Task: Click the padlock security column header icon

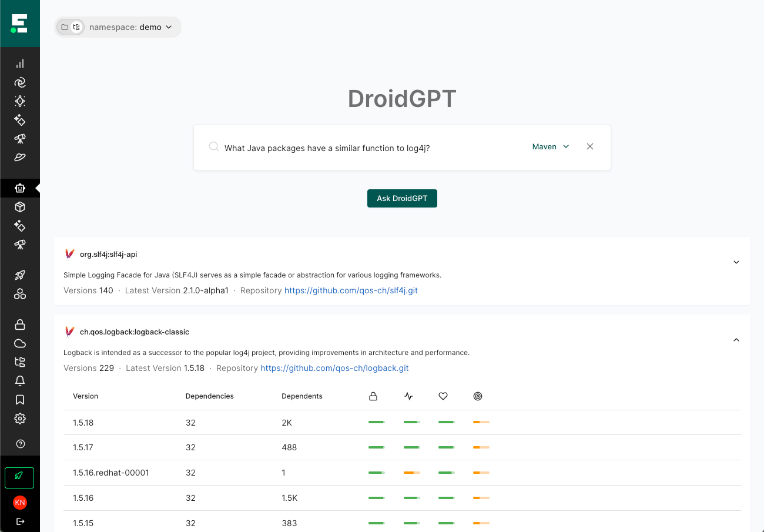Action: coord(373,396)
